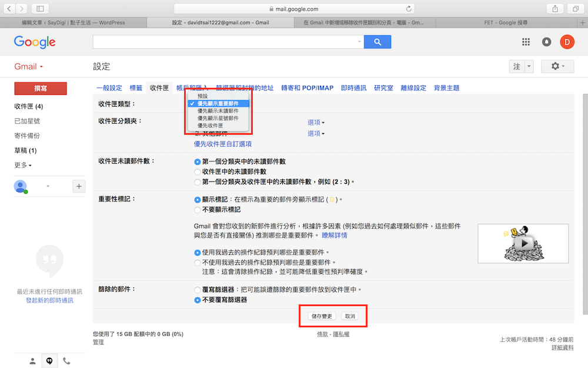Select 收件匣中的未讀郵件數 radio option
588x368 pixels.
[x=198, y=171]
